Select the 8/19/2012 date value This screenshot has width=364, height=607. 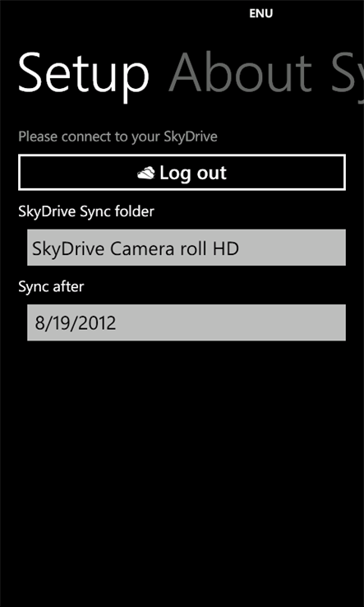76,323
